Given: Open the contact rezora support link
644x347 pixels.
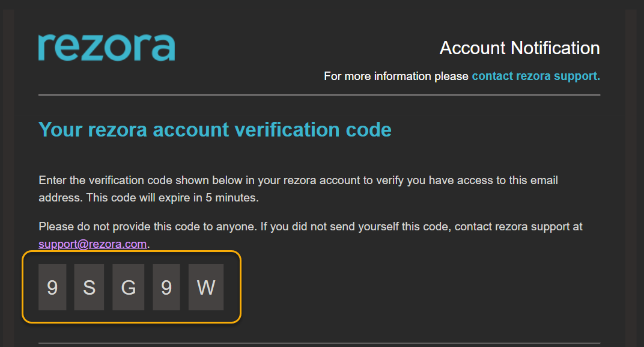Looking at the screenshot, I should coord(536,76).
